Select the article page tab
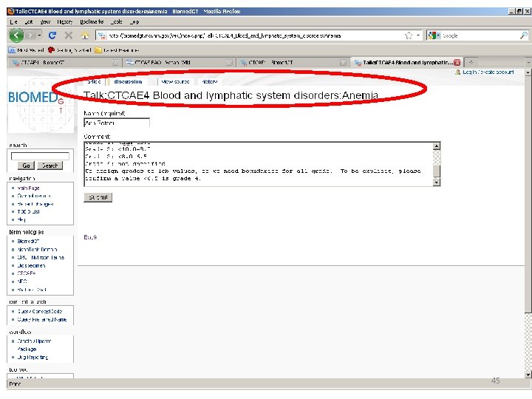This screenshot has width=532, height=399. pyautogui.click(x=94, y=81)
